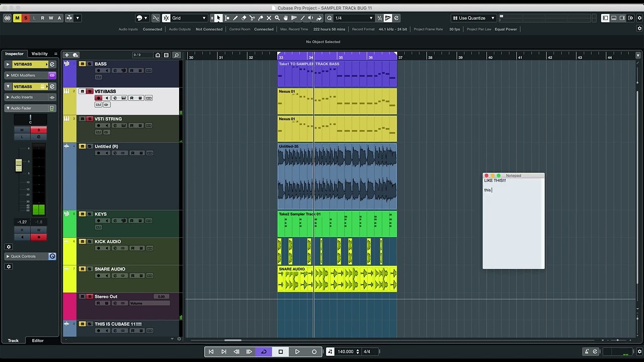Expand the top VSTiBASS inspector section
Viewport: 644px width, 362px height.
point(8,64)
